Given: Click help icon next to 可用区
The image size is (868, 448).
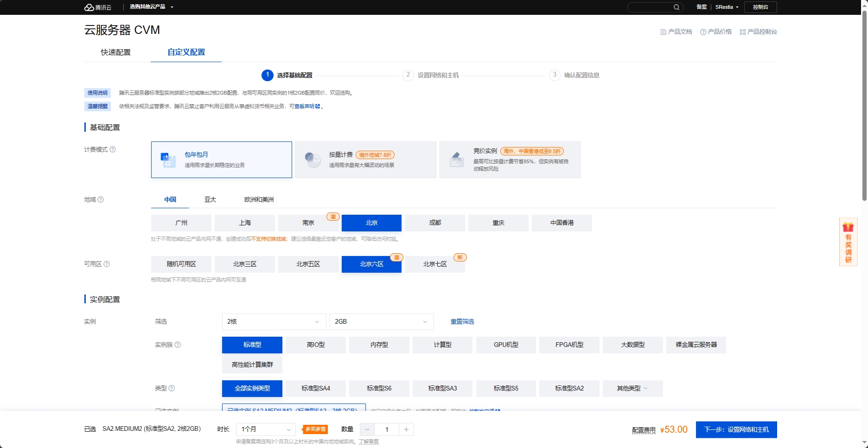Looking at the screenshot, I should click(107, 264).
